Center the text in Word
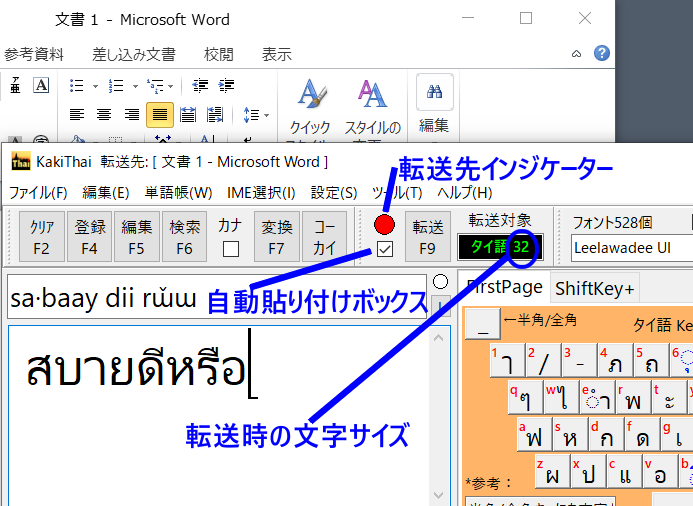Viewport: 693px width, 506px height. coord(104,115)
